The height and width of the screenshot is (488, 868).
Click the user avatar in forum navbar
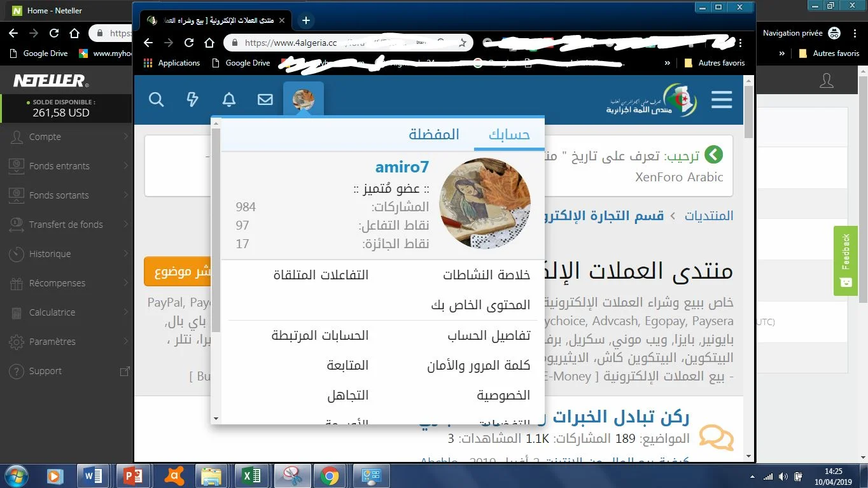(x=303, y=100)
